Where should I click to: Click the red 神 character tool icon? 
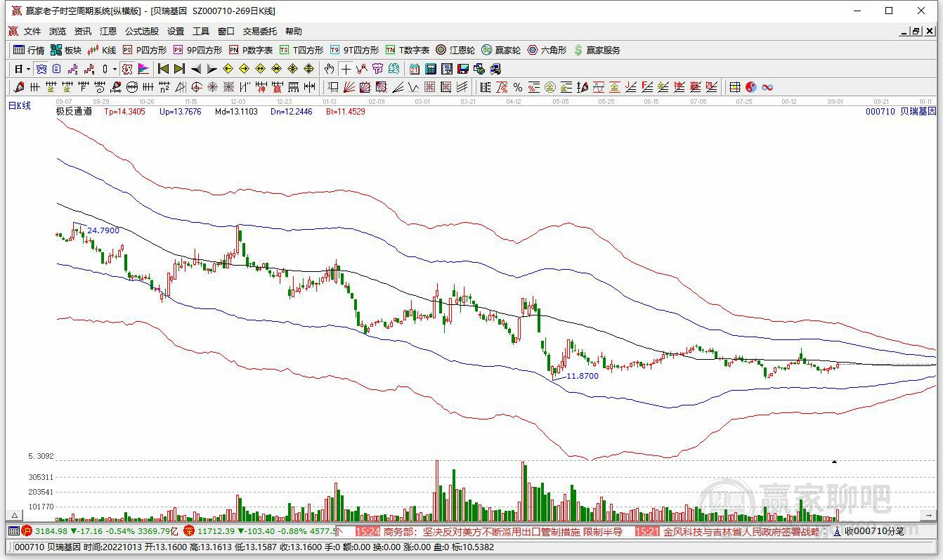click(260, 87)
